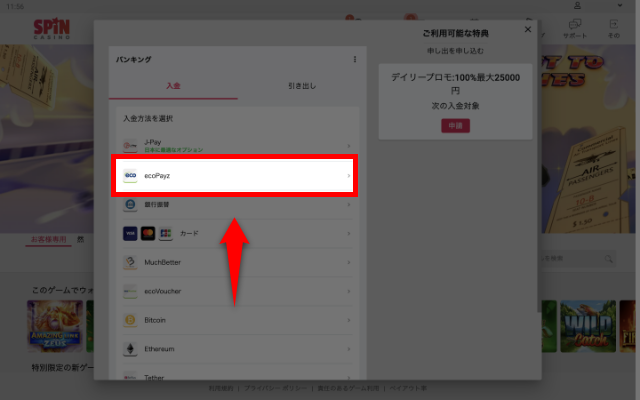The width and height of the screenshot is (640, 400).
Task: Pick the Bitcoin coin icon
Action: point(130,320)
